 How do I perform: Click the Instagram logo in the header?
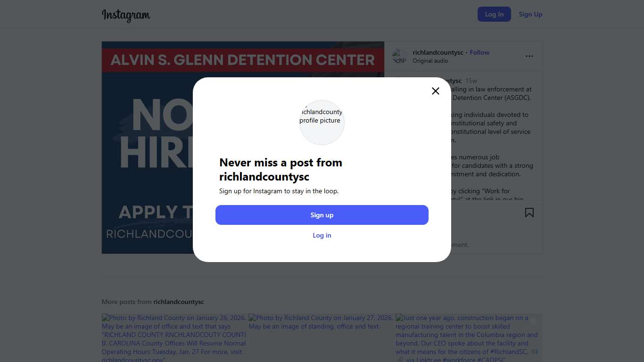(126, 15)
